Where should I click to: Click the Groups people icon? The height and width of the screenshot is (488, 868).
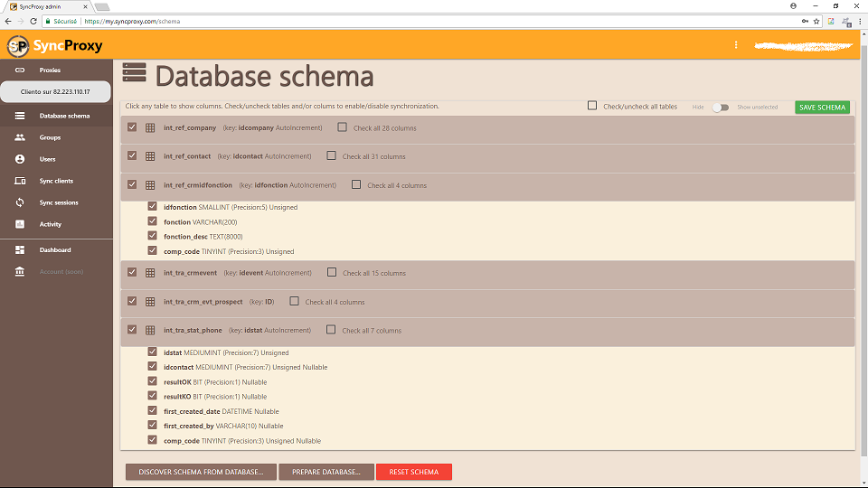tap(20, 137)
